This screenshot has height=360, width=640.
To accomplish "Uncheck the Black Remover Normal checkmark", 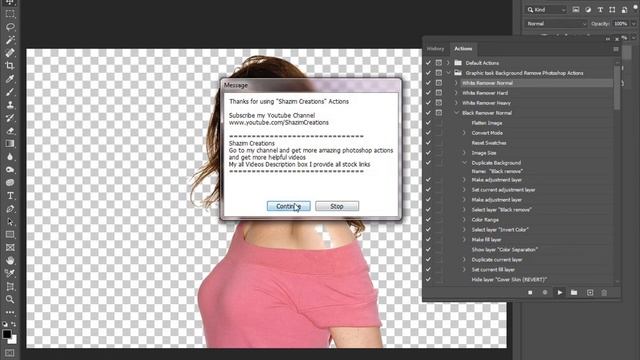I will pos(428,113).
